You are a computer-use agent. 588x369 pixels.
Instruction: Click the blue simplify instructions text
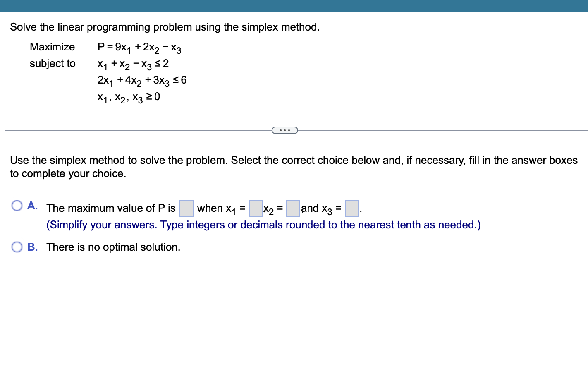pos(263,225)
